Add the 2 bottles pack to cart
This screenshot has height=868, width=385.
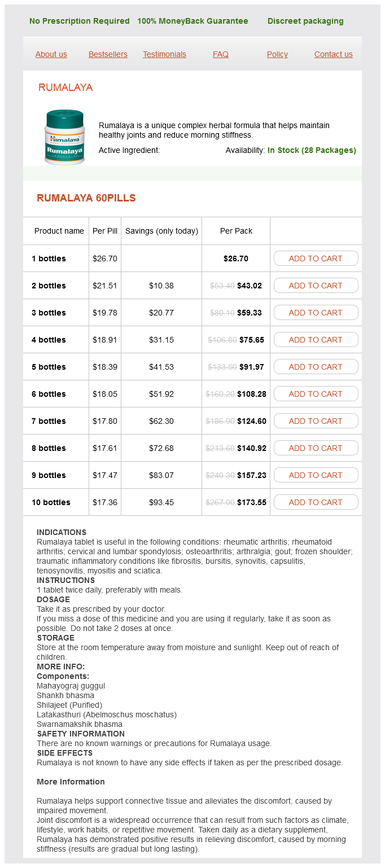(316, 286)
